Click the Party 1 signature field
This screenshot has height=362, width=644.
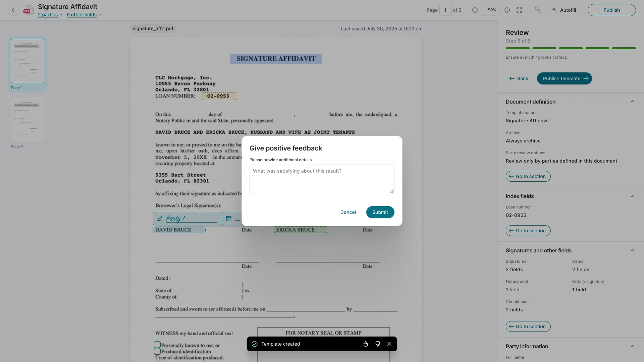click(187, 219)
